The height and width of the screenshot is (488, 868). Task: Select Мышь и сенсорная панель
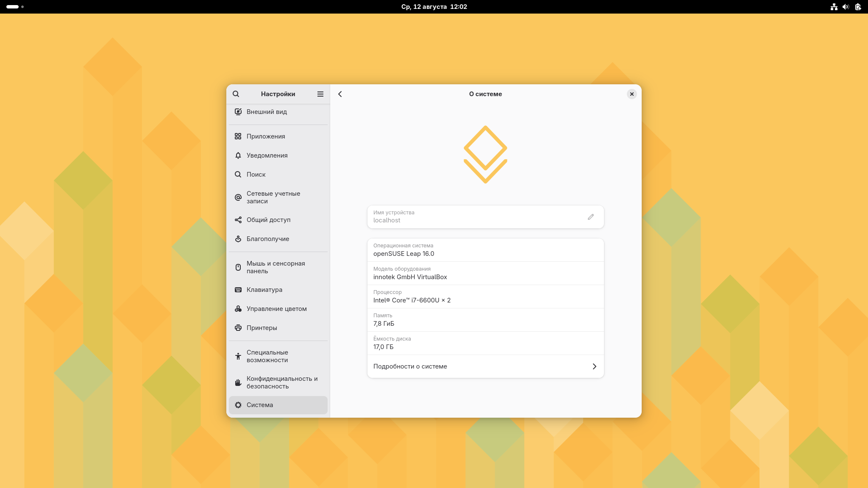(278, 267)
